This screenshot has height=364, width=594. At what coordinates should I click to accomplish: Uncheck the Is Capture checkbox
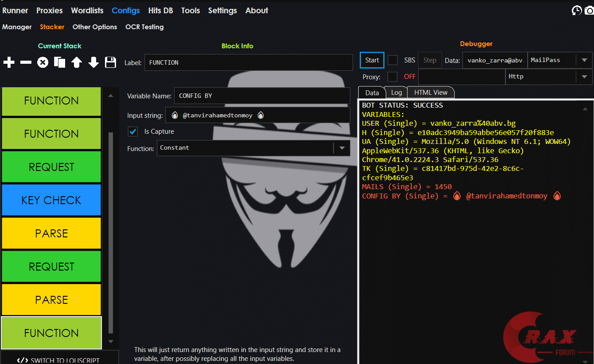(132, 132)
